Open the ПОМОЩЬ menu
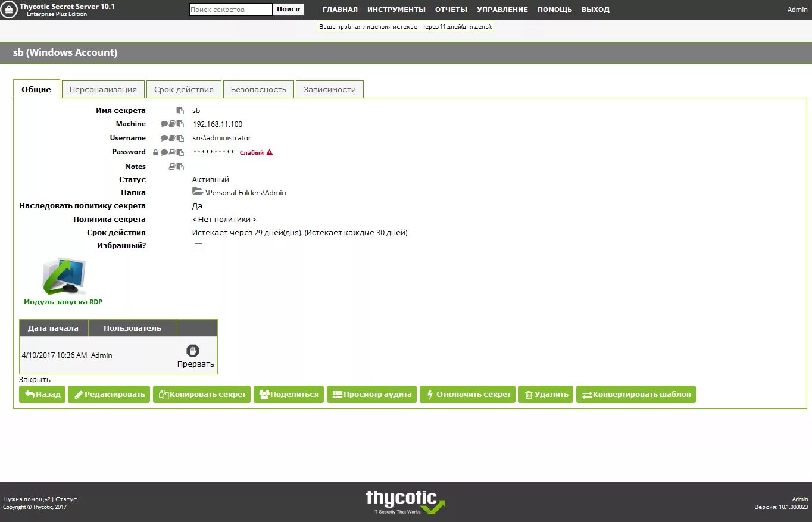 555,10
